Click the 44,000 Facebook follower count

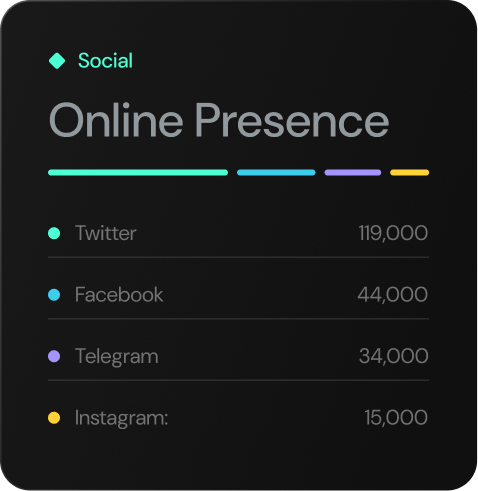(x=393, y=295)
